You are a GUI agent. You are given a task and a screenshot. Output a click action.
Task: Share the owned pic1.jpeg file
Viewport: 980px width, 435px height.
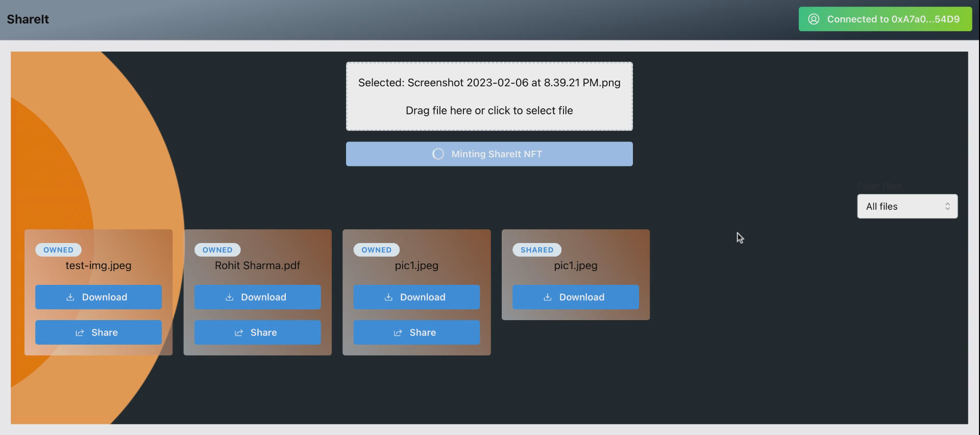point(416,332)
